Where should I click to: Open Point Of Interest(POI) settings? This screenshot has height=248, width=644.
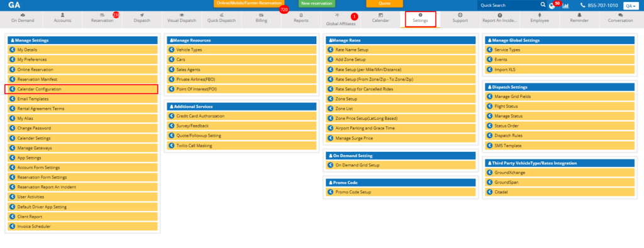click(x=241, y=89)
